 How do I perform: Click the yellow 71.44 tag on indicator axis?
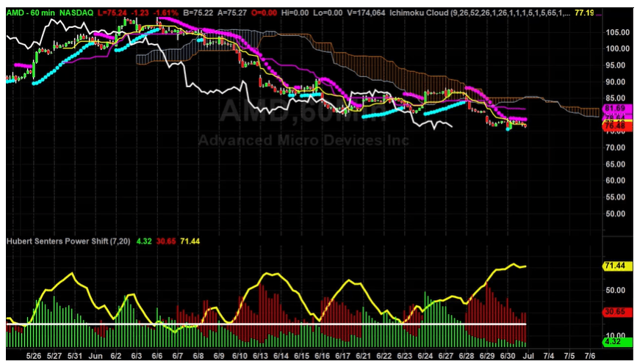pos(616,266)
